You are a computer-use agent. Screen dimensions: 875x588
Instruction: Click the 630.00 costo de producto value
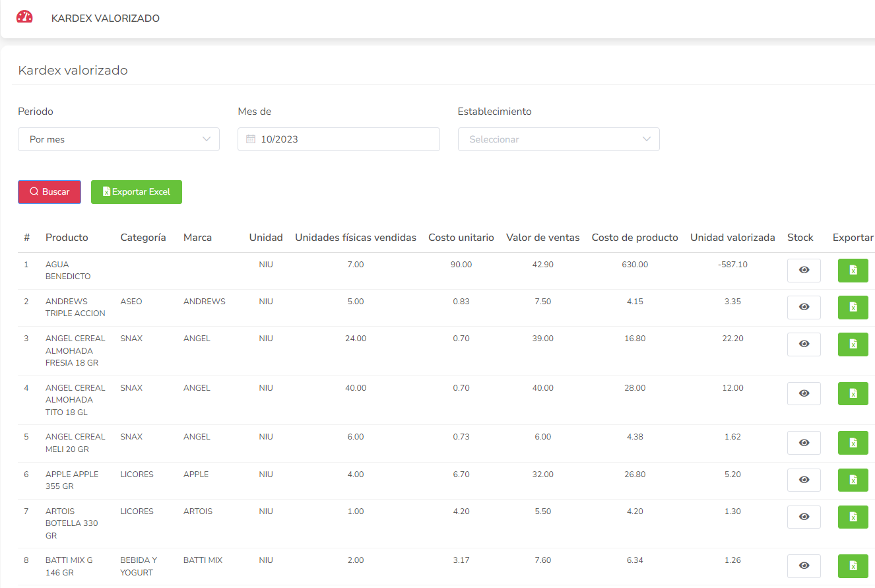(x=635, y=265)
